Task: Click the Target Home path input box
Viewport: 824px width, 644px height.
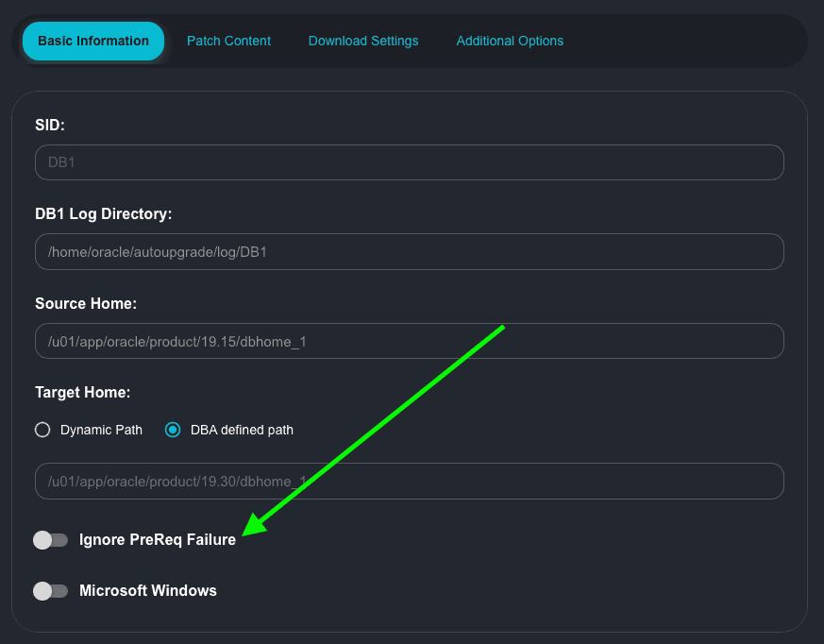Action: tap(409, 481)
